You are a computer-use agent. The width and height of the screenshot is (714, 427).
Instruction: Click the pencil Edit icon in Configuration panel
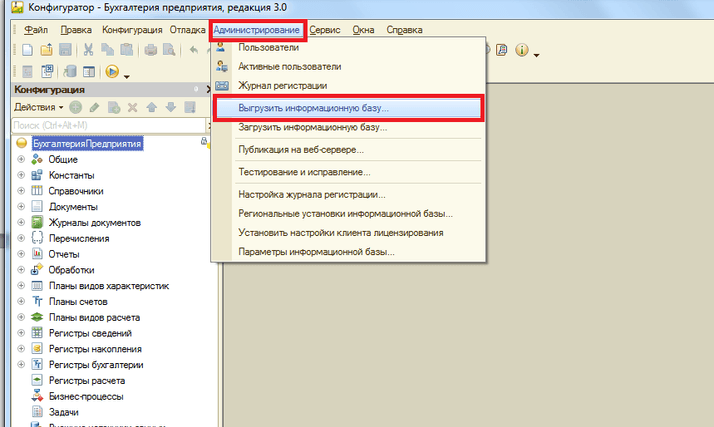[x=94, y=107]
